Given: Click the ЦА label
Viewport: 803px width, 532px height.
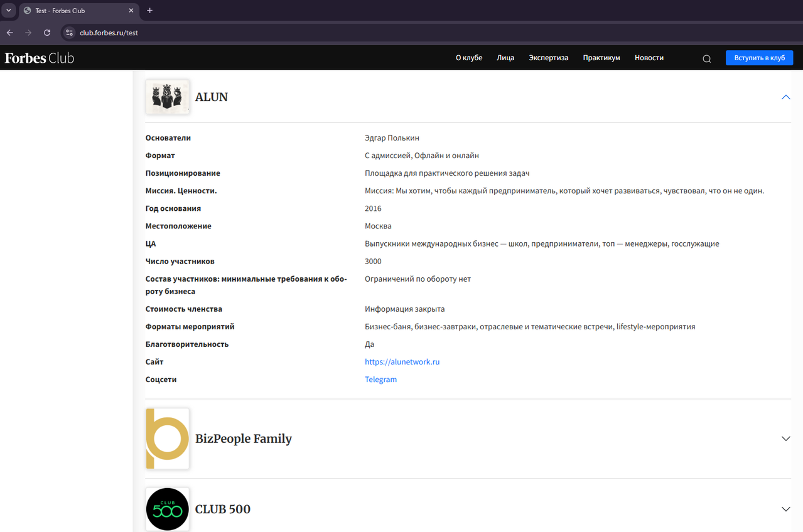Looking at the screenshot, I should (151, 243).
